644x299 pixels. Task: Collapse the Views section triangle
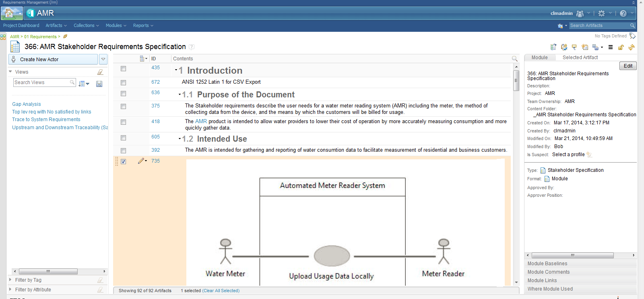tap(10, 72)
